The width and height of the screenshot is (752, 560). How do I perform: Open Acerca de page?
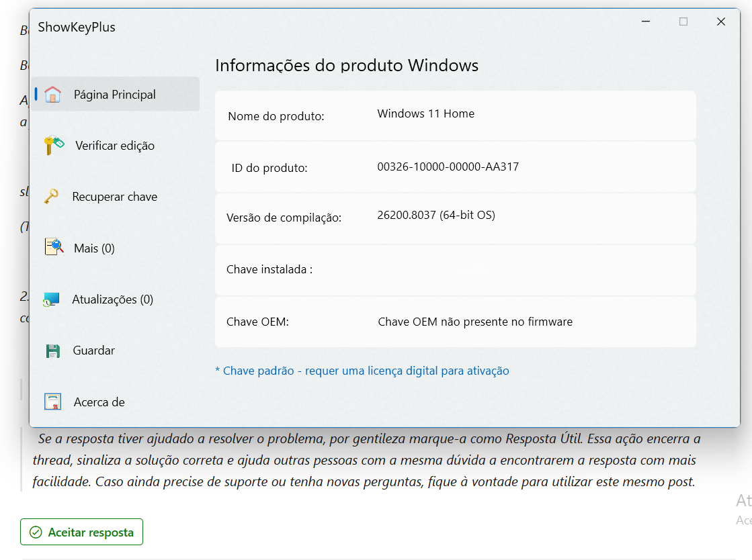coord(116,402)
